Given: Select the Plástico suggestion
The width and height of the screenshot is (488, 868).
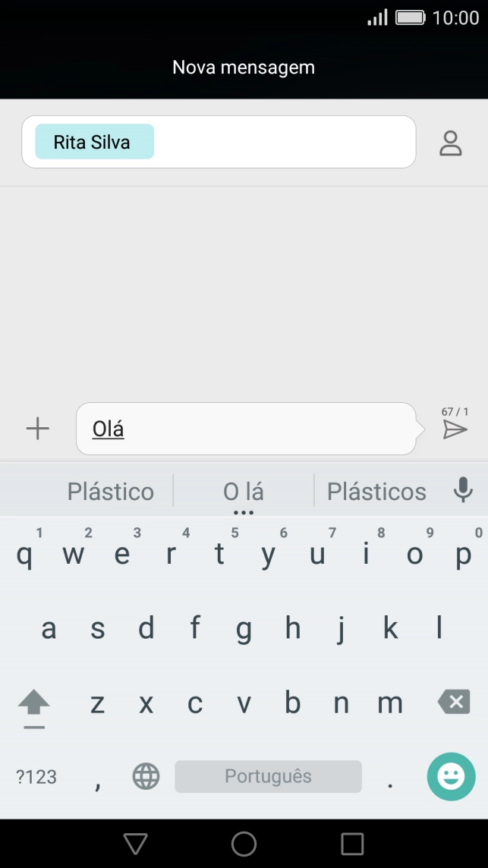Looking at the screenshot, I should pyautogui.click(x=110, y=491).
